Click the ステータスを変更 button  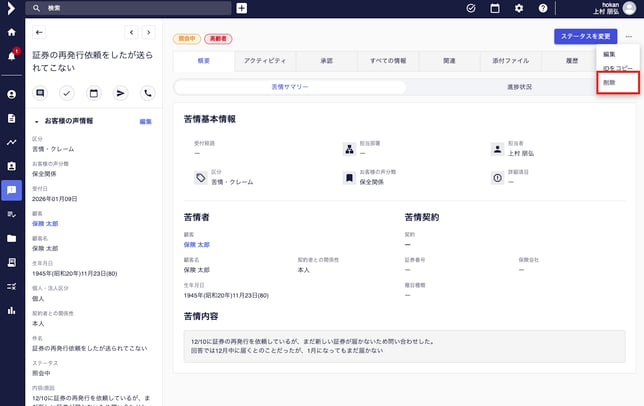[x=585, y=36]
